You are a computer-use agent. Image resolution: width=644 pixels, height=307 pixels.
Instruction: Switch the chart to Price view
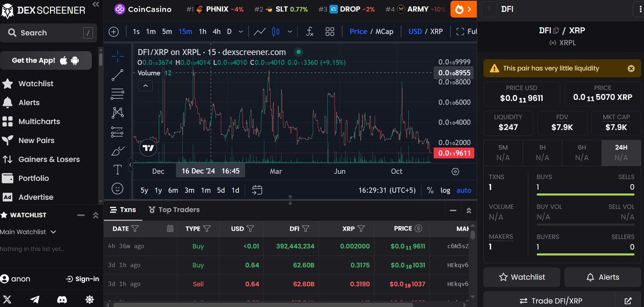pyautogui.click(x=358, y=32)
